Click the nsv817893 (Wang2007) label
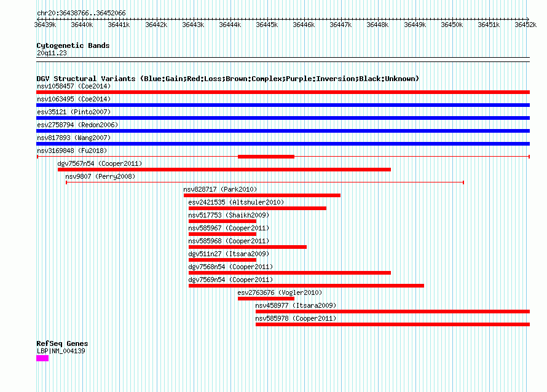 (x=74, y=138)
